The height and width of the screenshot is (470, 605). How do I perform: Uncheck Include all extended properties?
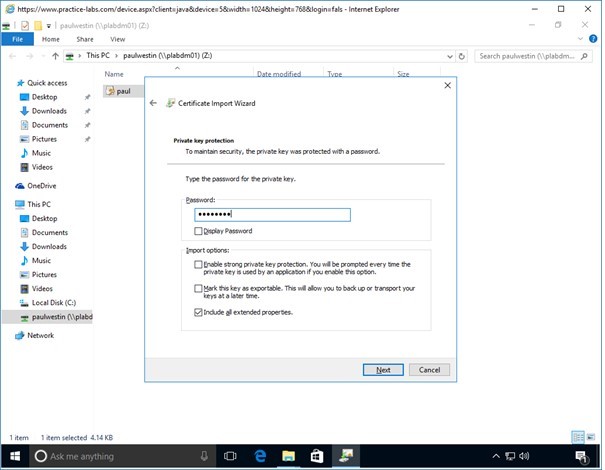(198, 312)
